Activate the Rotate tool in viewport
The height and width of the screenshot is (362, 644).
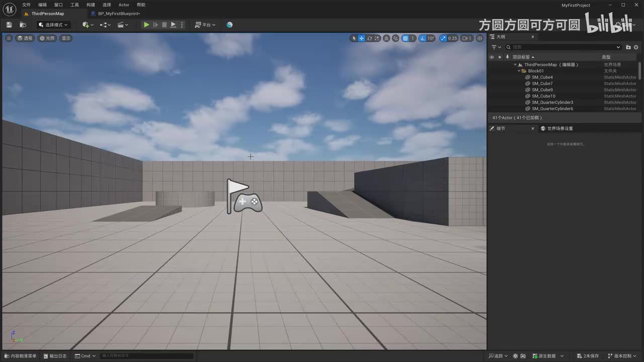coord(369,38)
